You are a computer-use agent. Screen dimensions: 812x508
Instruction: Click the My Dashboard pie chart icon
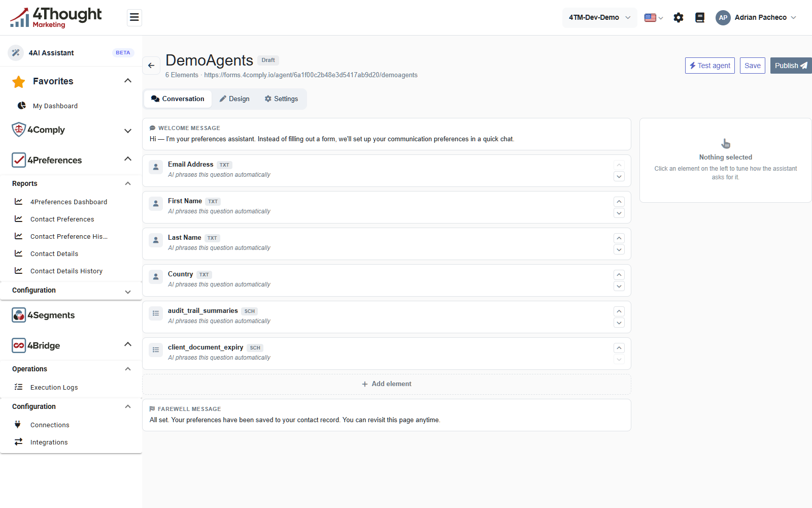[22, 106]
